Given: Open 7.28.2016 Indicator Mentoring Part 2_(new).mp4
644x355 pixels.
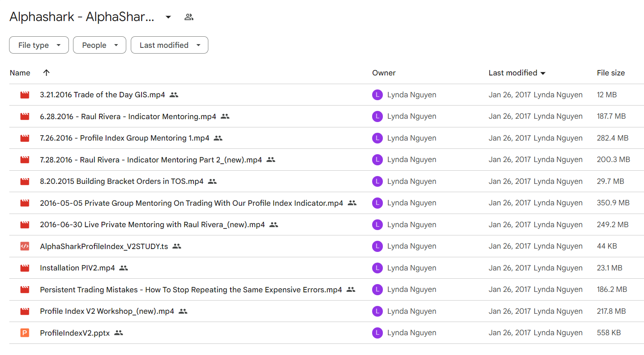Looking at the screenshot, I should (x=151, y=160).
